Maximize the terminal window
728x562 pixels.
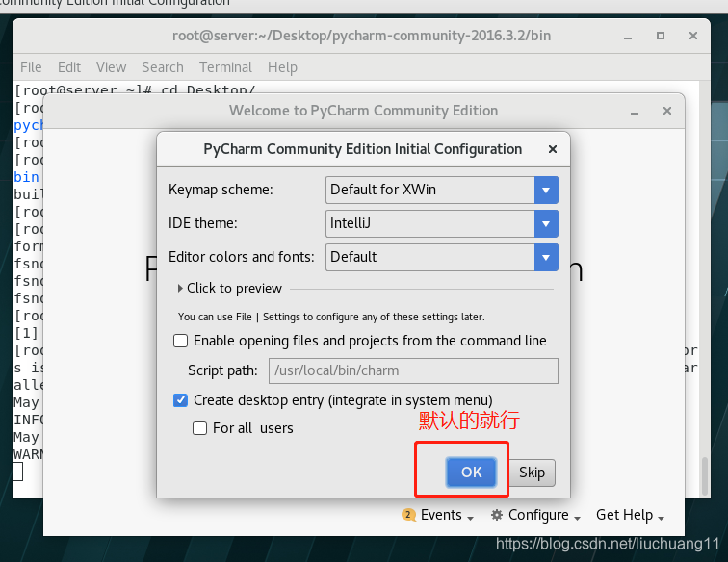tap(661, 36)
